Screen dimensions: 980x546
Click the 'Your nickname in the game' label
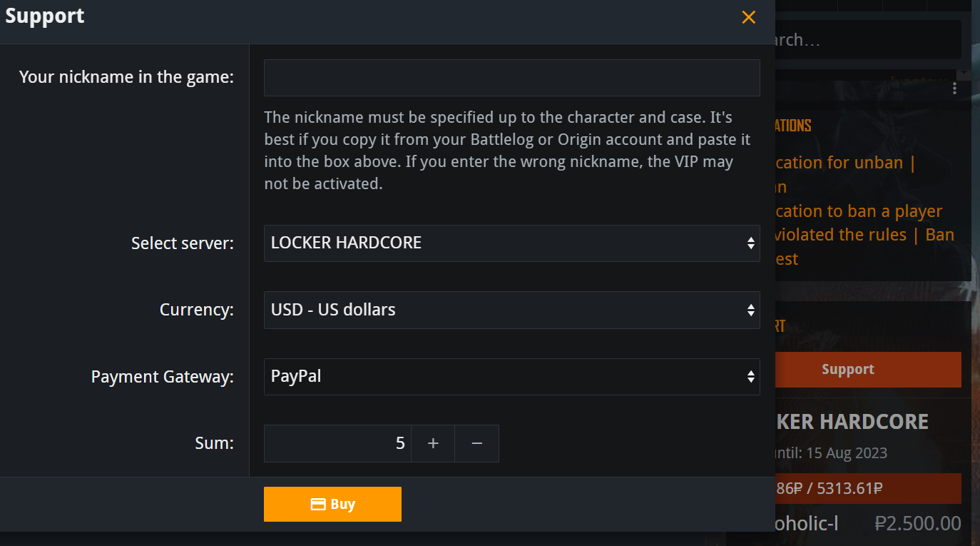(x=126, y=77)
